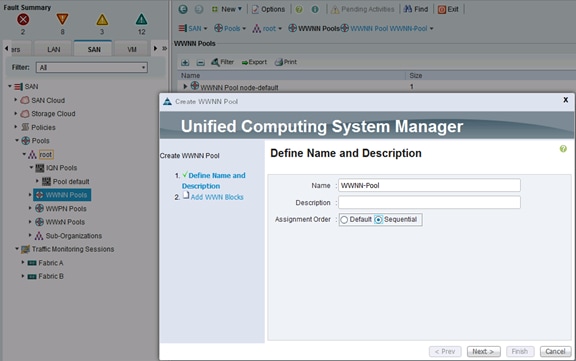
Task: Open the New dropdown menu in toolbar
Action: tap(227, 9)
